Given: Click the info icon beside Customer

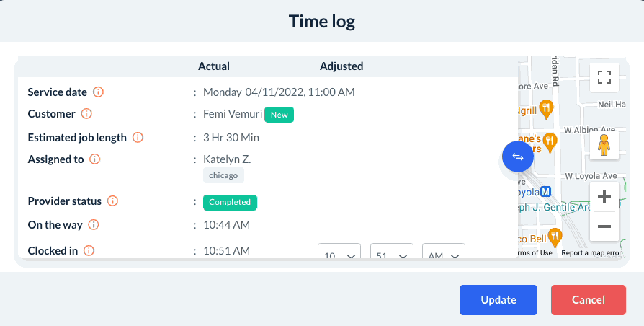Looking at the screenshot, I should click(x=86, y=114).
